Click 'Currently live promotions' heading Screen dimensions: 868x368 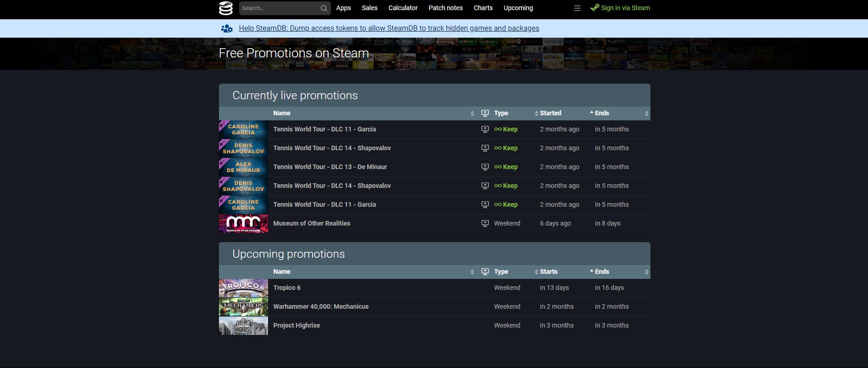pos(295,95)
